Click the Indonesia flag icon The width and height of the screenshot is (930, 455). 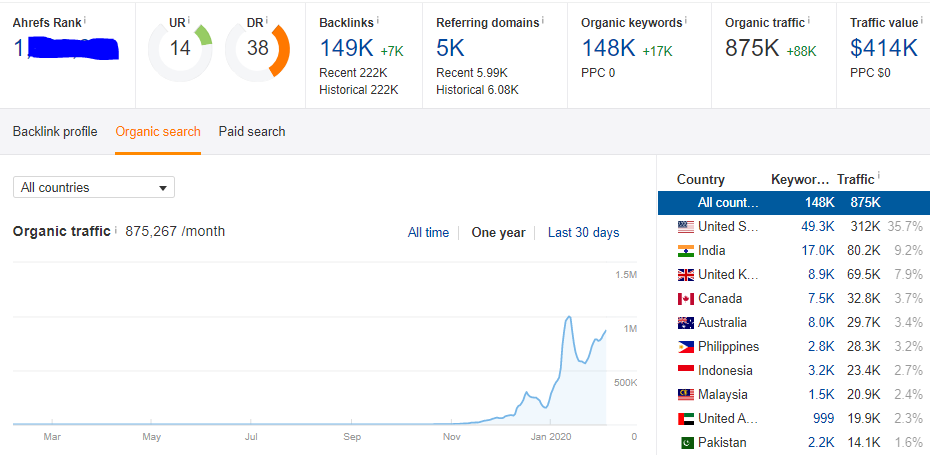tap(686, 370)
